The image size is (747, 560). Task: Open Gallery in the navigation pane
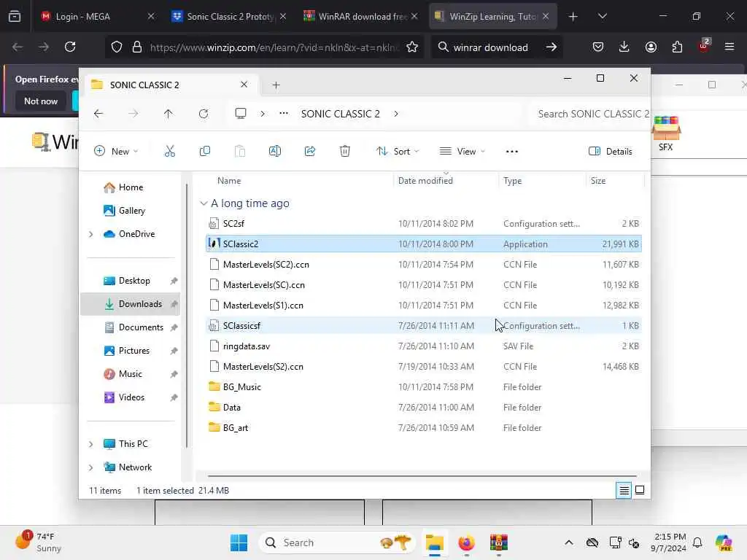[x=131, y=211]
